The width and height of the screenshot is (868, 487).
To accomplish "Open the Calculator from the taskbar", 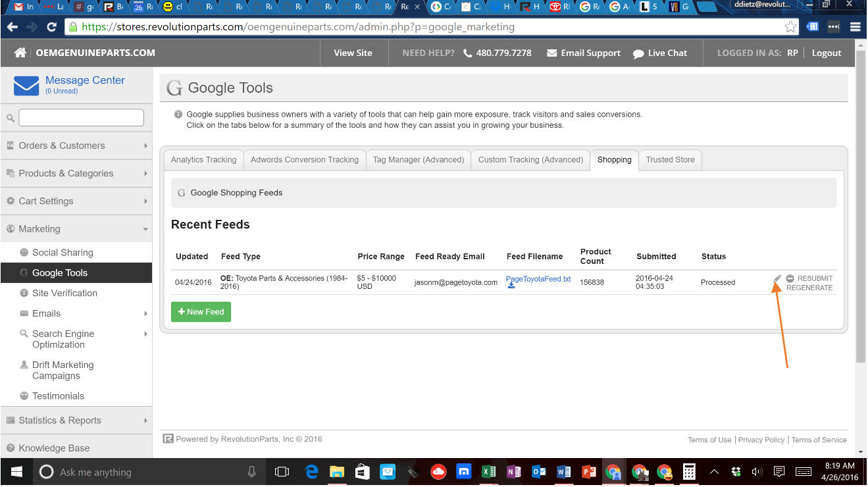I will point(689,472).
